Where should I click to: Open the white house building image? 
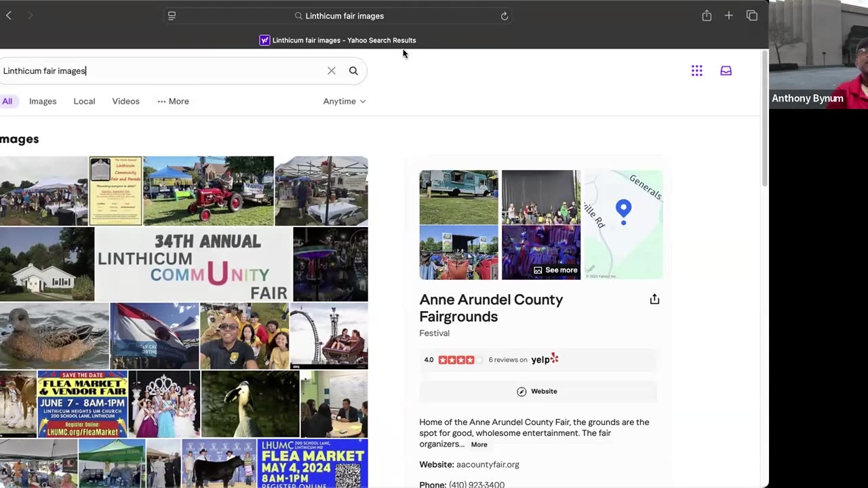pos(47,264)
